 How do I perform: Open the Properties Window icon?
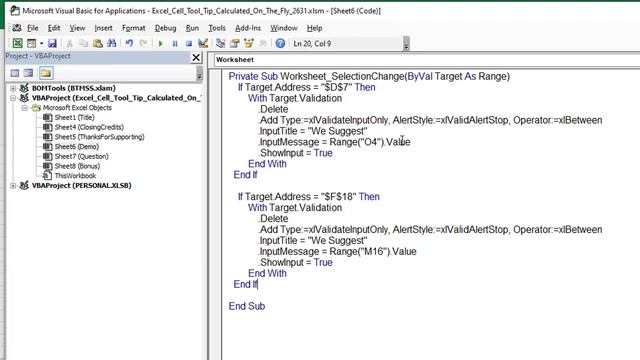[x=235, y=43]
